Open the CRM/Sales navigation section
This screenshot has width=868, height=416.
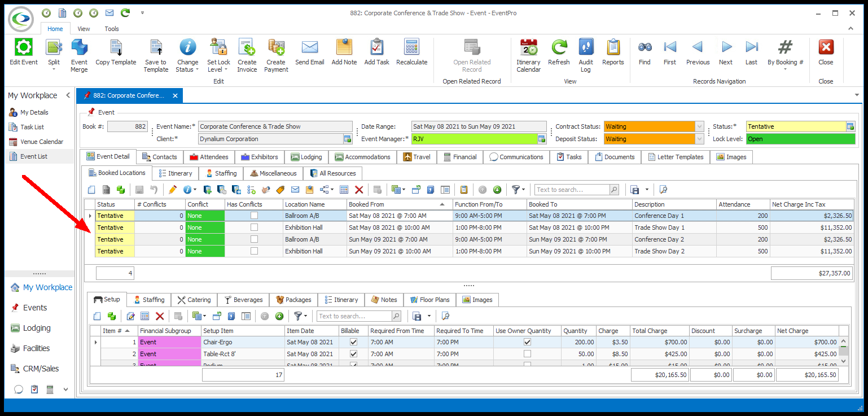coord(41,369)
